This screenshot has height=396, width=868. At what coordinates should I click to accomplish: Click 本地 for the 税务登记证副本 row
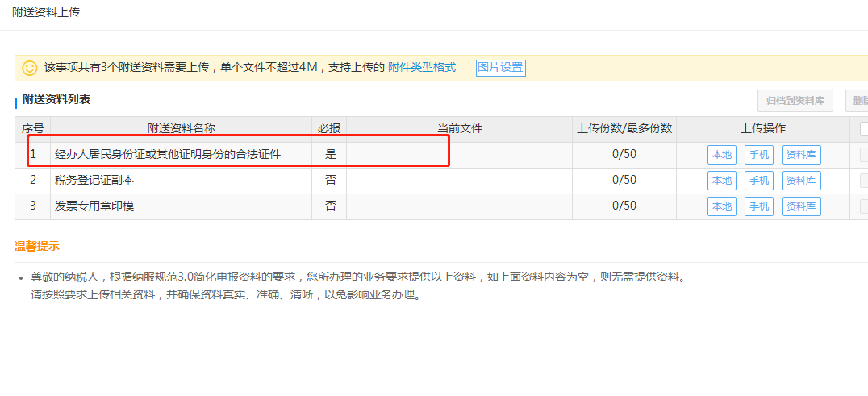pyautogui.click(x=722, y=181)
